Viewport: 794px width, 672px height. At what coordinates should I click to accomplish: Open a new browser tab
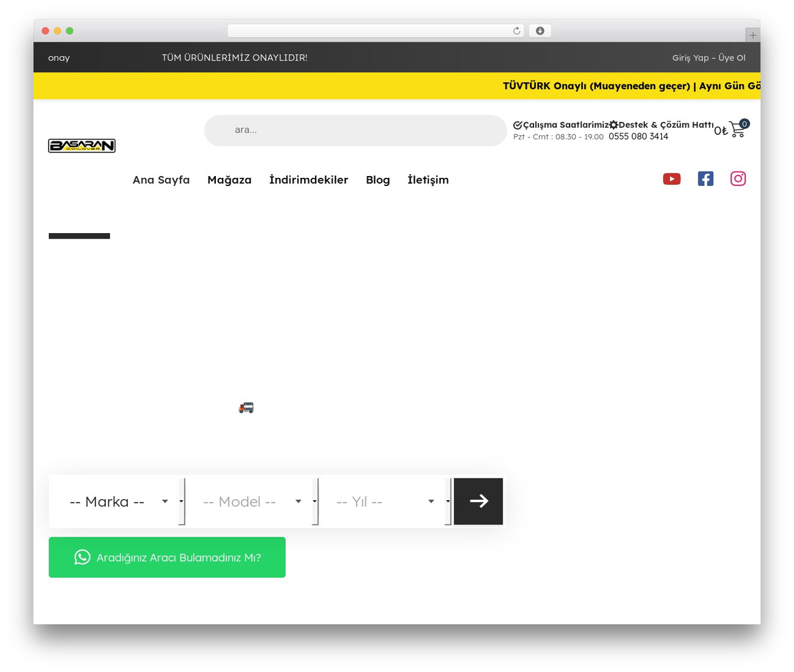point(753,35)
